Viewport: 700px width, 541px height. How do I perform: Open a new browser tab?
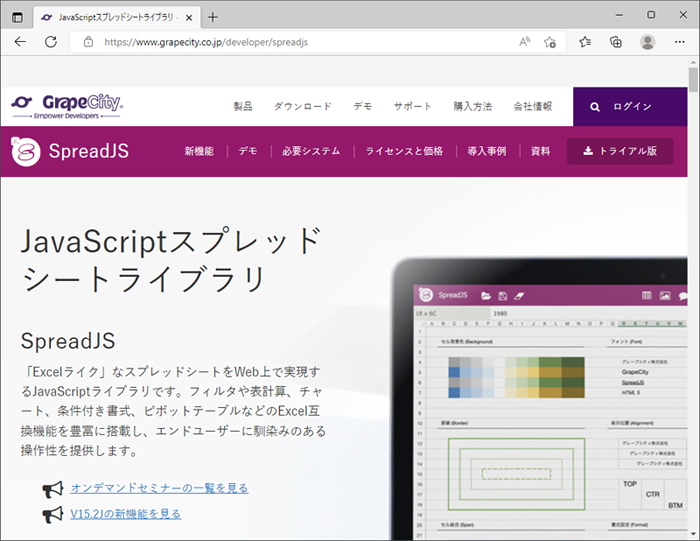point(213,17)
